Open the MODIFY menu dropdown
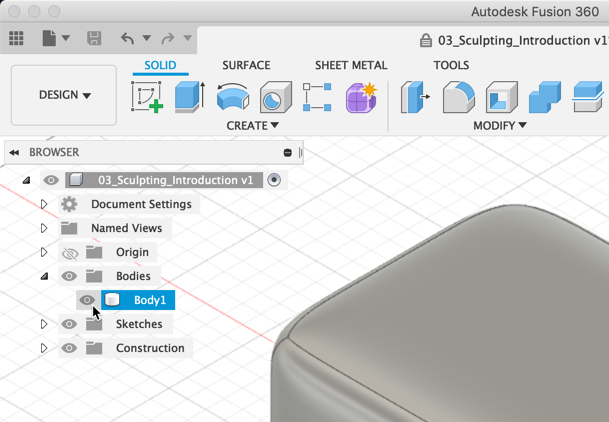The height and width of the screenshot is (422, 609). coord(500,126)
